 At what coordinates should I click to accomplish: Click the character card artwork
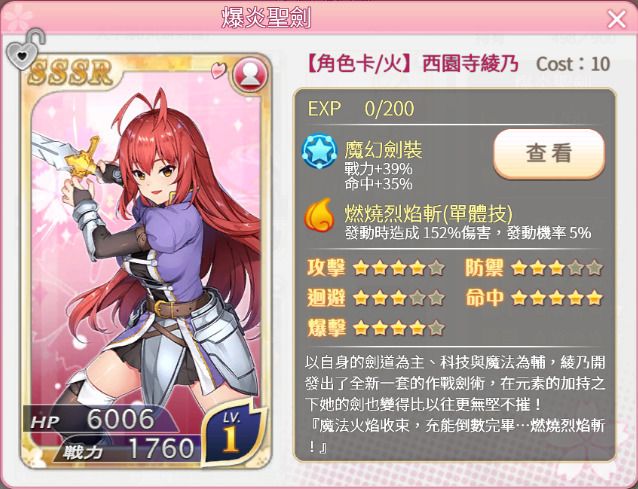point(146,260)
